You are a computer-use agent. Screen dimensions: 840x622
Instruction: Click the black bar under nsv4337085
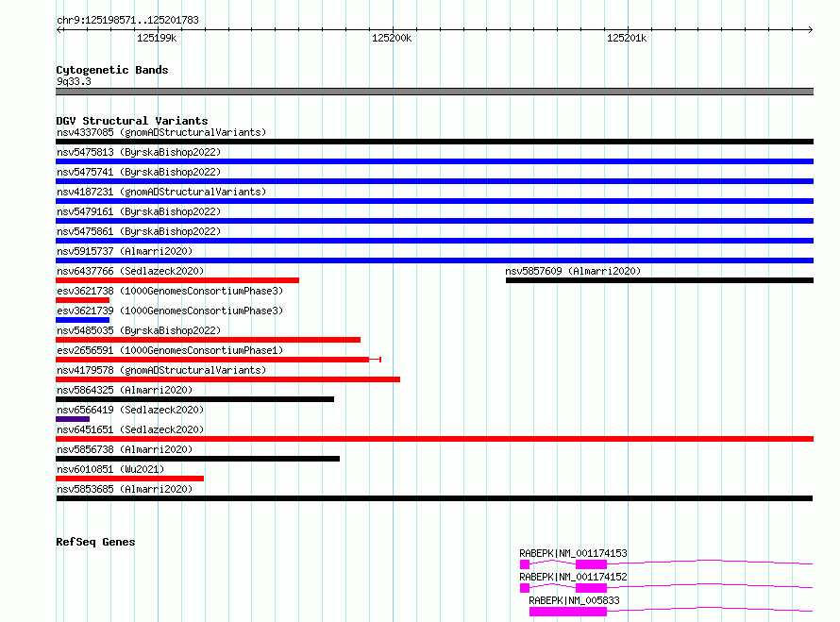pyautogui.click(x=434, y=142)
